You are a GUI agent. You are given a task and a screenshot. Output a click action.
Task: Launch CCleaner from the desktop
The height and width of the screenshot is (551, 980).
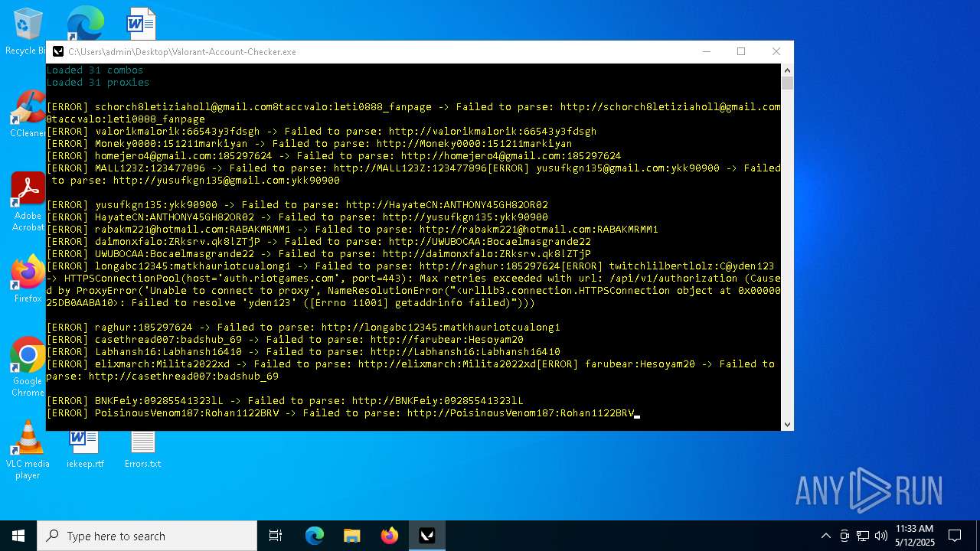tap(28, 113)
